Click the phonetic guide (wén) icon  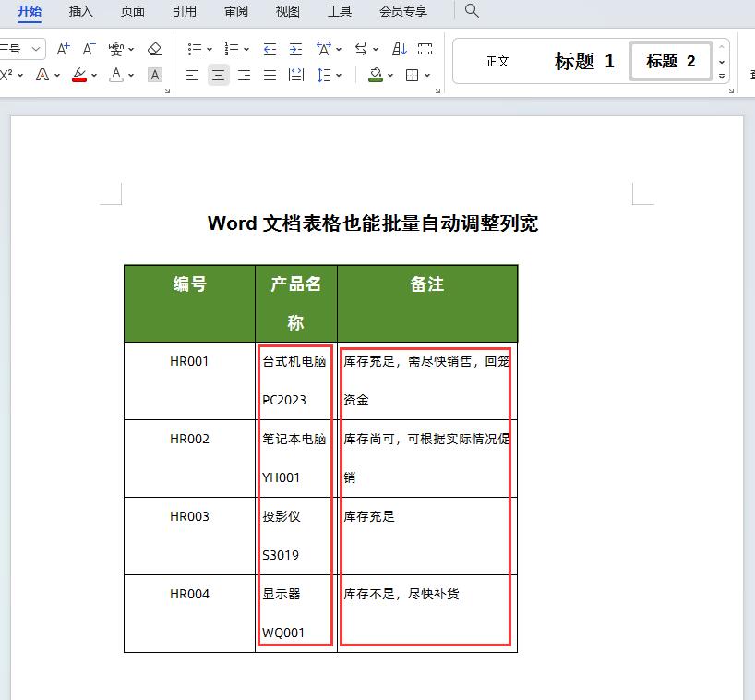click(116, 49)
